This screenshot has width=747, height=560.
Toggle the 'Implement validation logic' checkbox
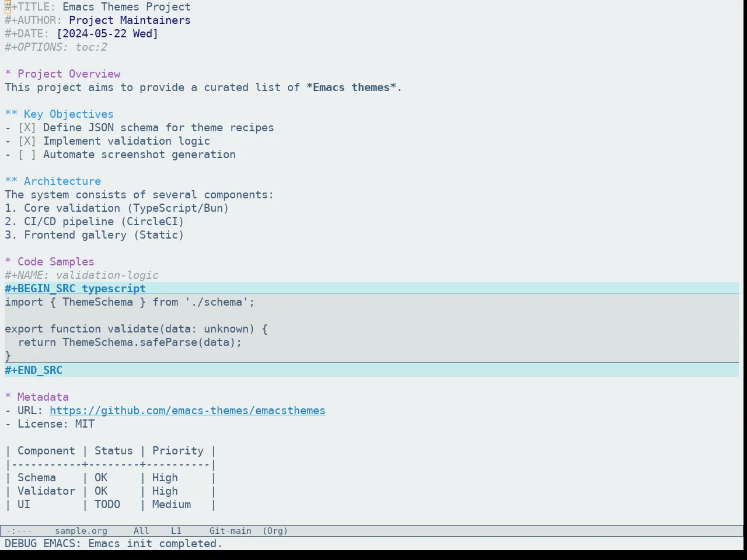pyautogui.click(x=27, y=141)
